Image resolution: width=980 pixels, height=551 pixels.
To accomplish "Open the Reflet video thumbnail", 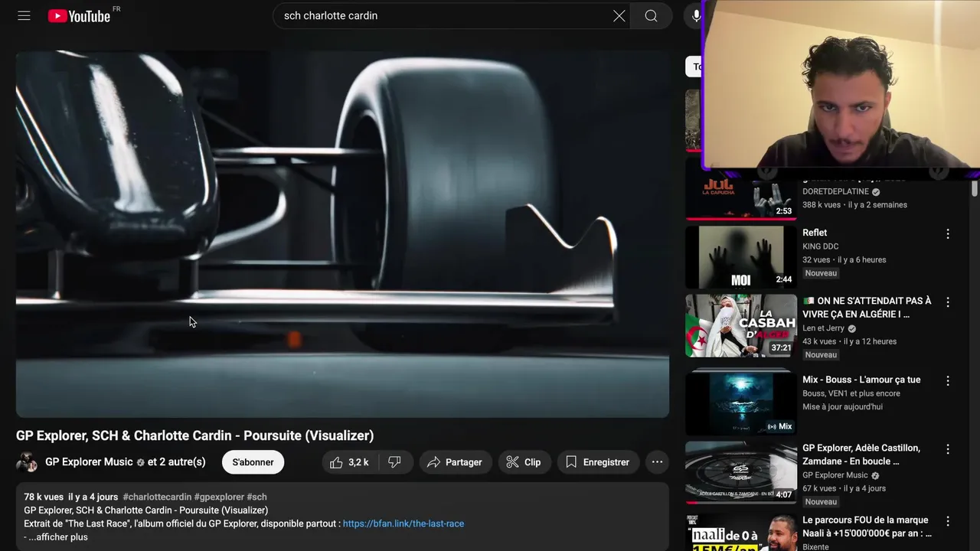I will click(x=742, y=257).
